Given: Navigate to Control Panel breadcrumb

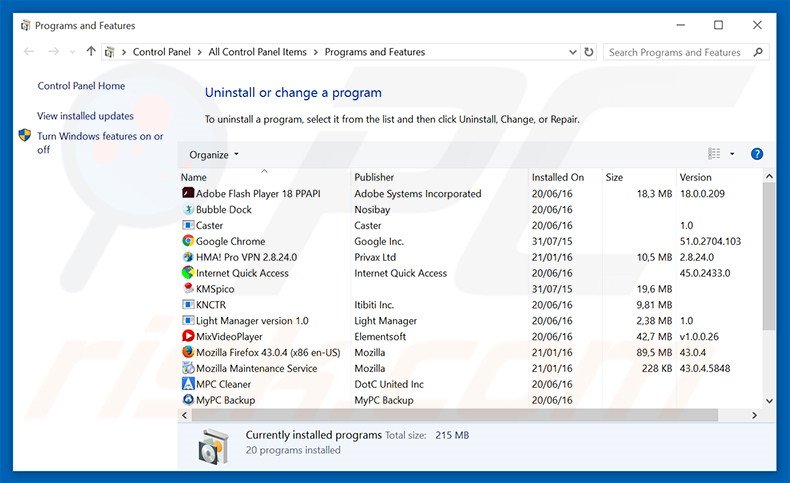Looking at the screenshot, I should 162,52.
